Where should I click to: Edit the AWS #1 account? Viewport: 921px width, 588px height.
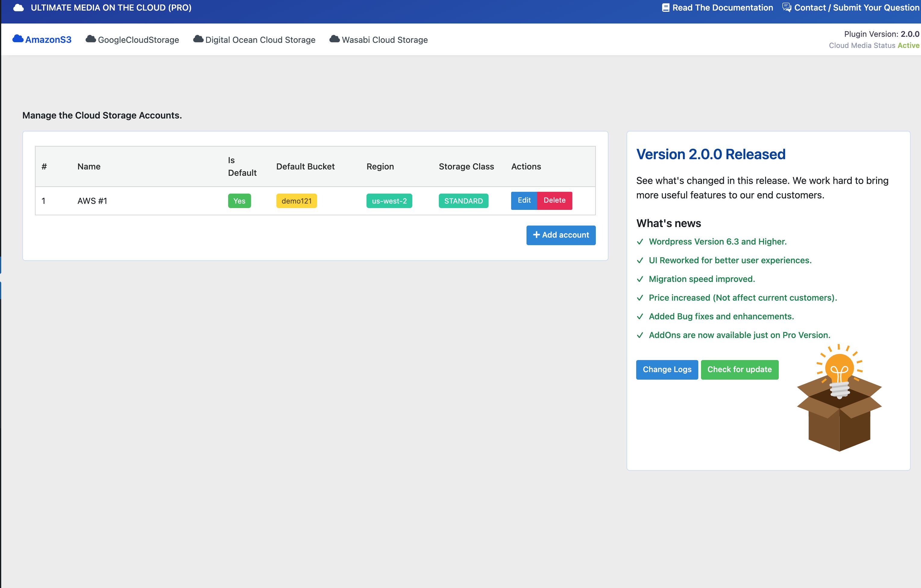click(523, 201)
